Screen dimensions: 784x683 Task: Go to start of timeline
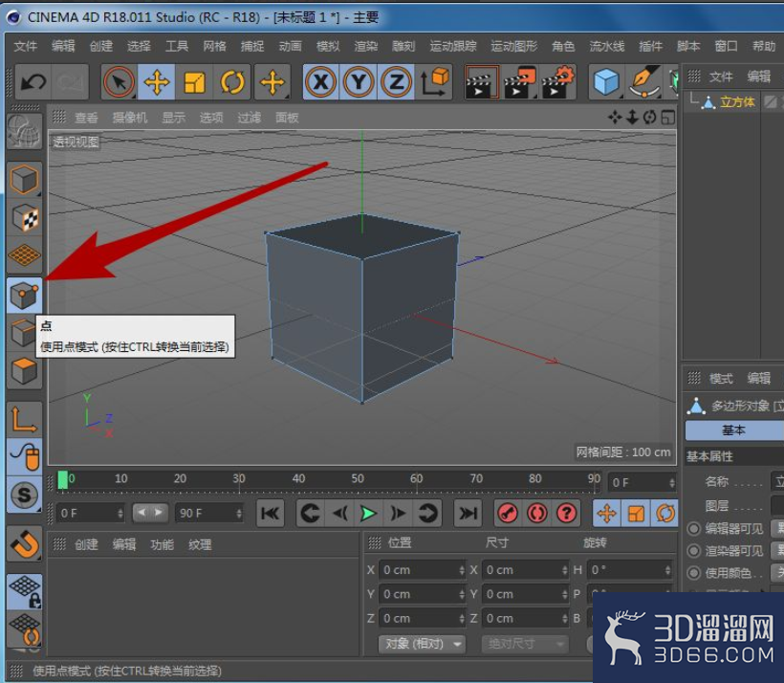[270, 513]
